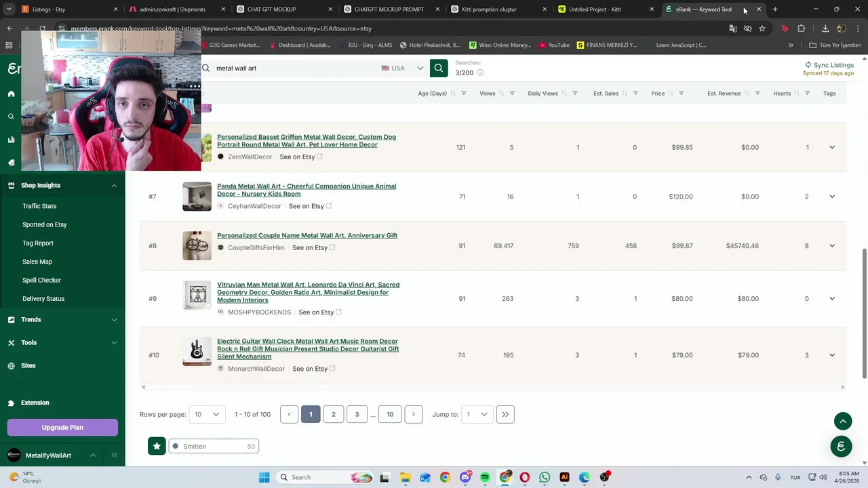Expand the Trends sidebar section
This screenshot has width=868, height=488.
[114, 320]
